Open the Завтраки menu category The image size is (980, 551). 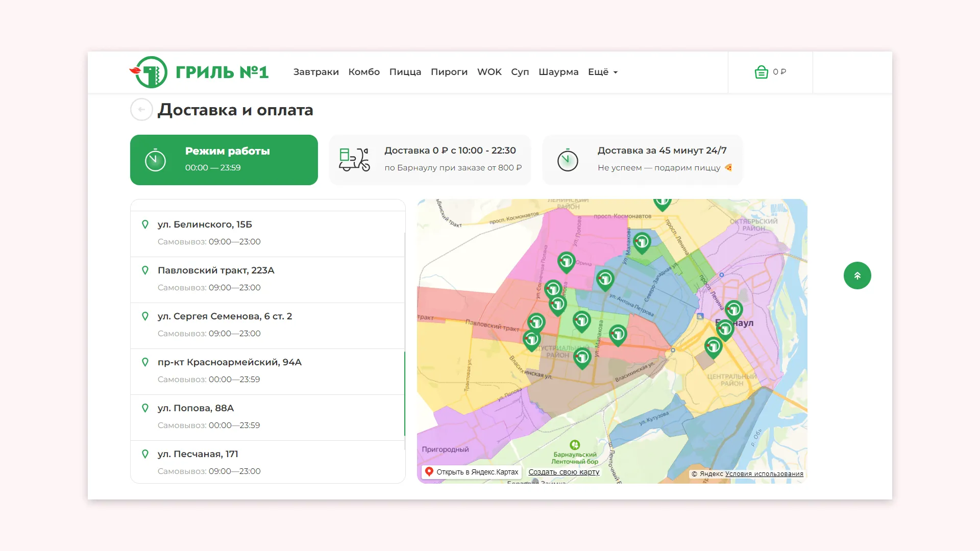pos(316,72)
